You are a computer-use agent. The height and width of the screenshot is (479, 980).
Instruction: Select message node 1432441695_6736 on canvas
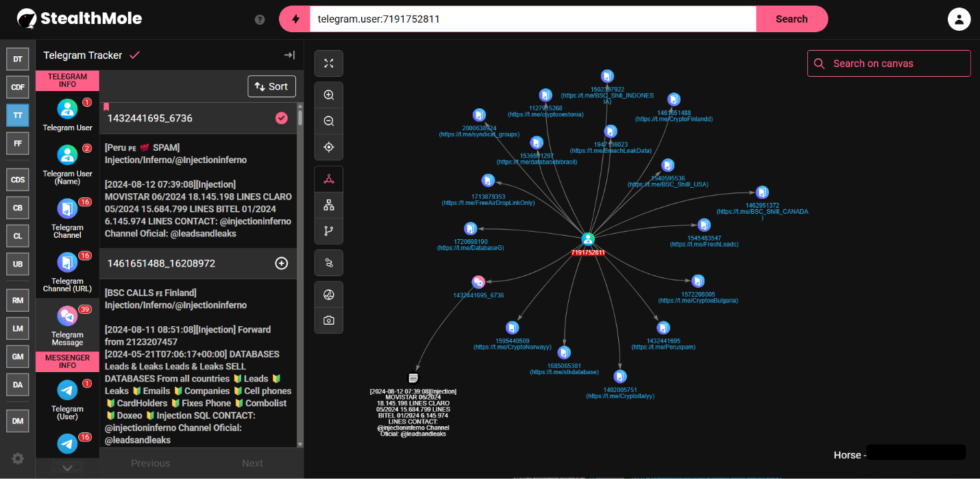478,282
